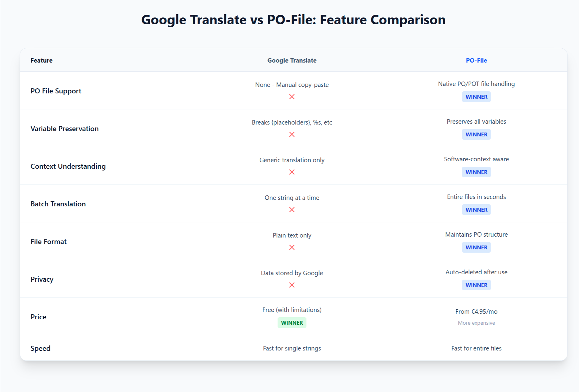
Task: Select the WINNER badge for Batch Translation
Action: 476,210
